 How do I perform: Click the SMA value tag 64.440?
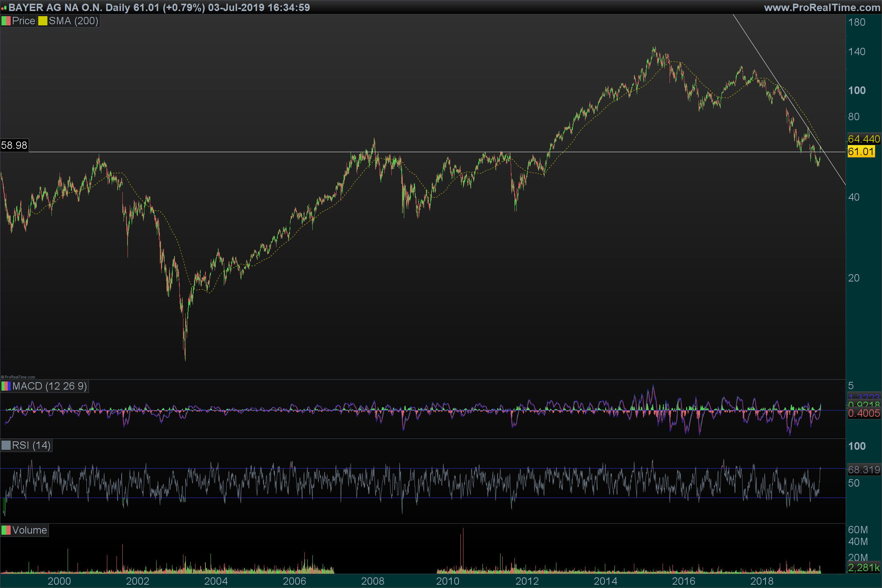[x=863, y=139]
